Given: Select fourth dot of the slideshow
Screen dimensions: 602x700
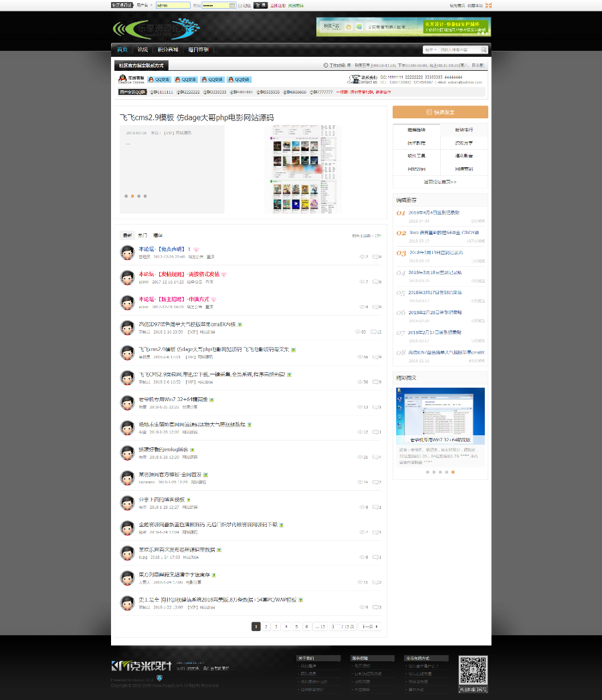Looking at the screenshot, I should click(145, 196).
